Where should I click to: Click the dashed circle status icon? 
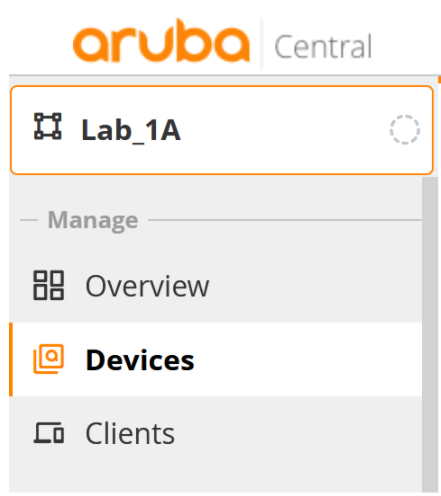tap(405, 130)
